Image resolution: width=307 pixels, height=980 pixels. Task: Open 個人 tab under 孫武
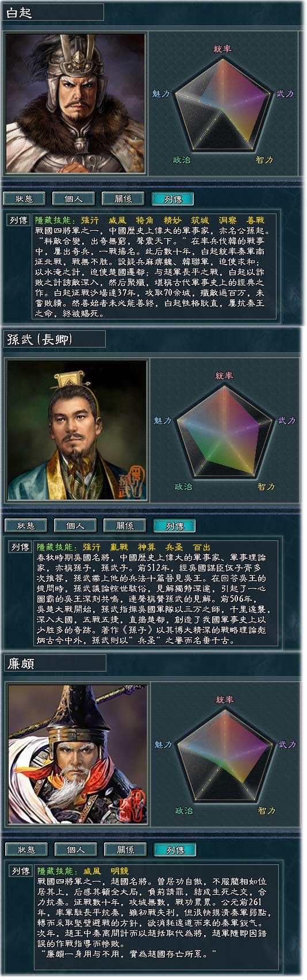pos(75,525)
